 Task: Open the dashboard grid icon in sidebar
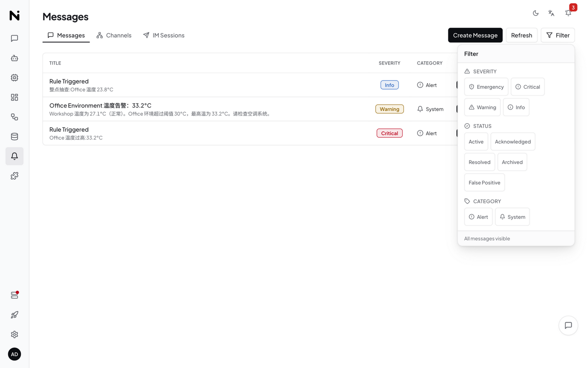(x=14, y=97)
